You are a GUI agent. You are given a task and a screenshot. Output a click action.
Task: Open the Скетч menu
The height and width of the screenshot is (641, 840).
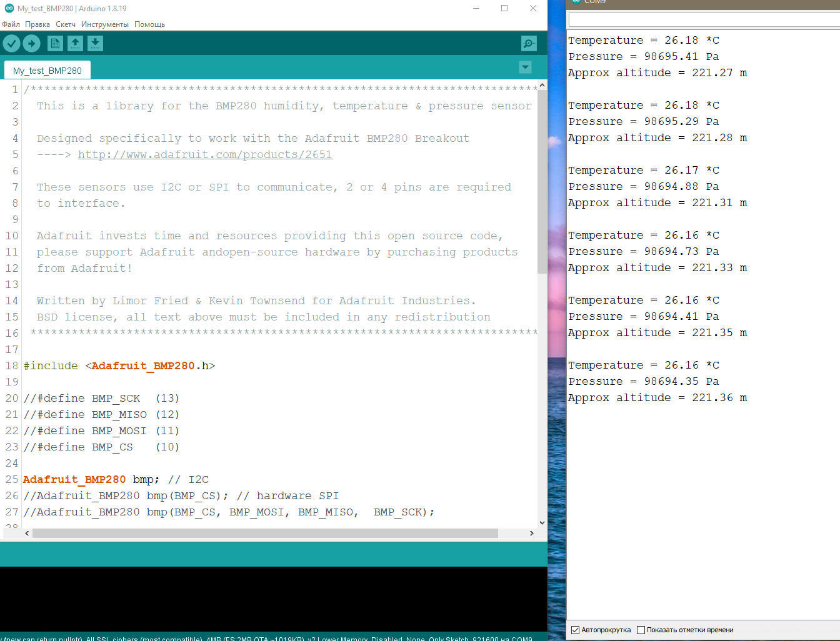coord(66,24)
